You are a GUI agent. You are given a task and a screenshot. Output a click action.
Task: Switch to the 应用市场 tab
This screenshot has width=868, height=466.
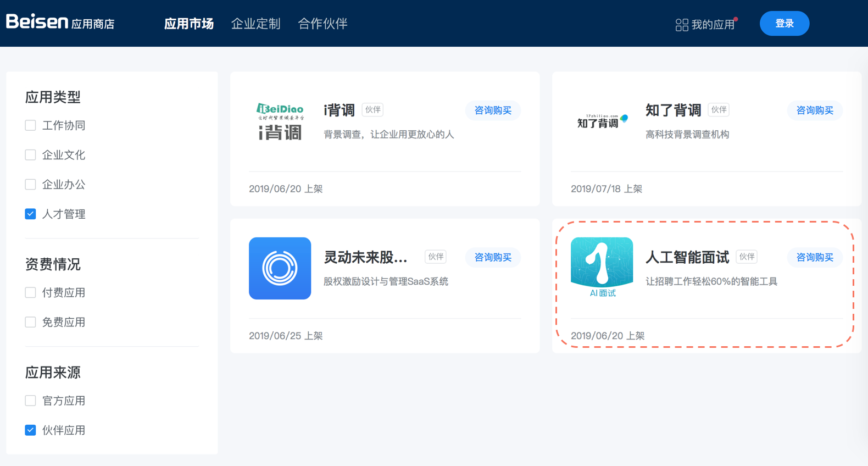(189, 24)
